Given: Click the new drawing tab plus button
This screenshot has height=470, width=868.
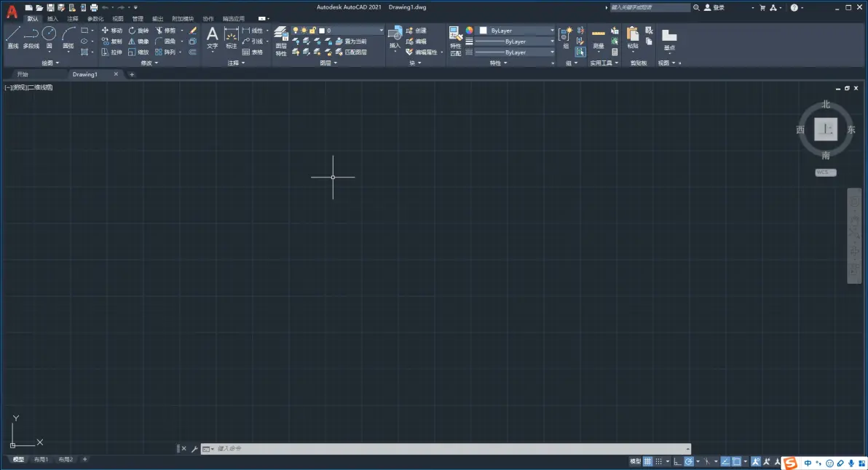Looking at the screenshot, I should (132, 74).
